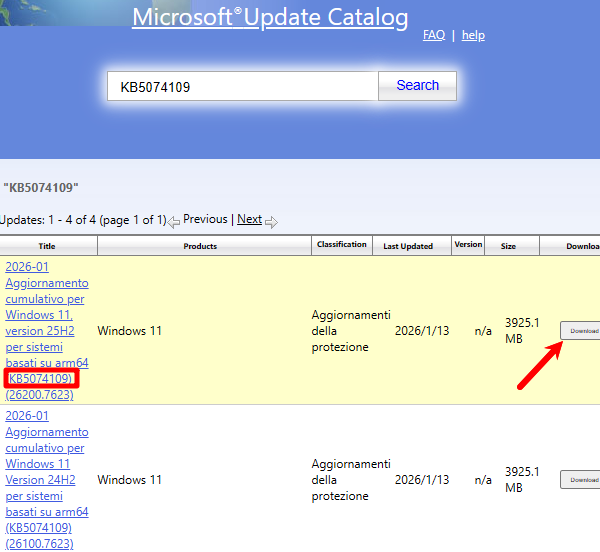Sort by the Last Updated column header
The image size is (600, 552).
[408, 246]
